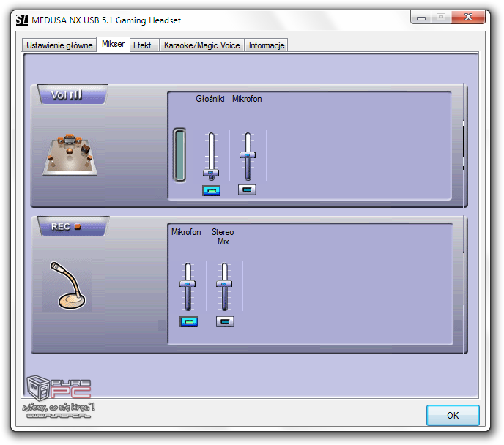
Task: Click the REC section header icon
Action: pos(73,226)
